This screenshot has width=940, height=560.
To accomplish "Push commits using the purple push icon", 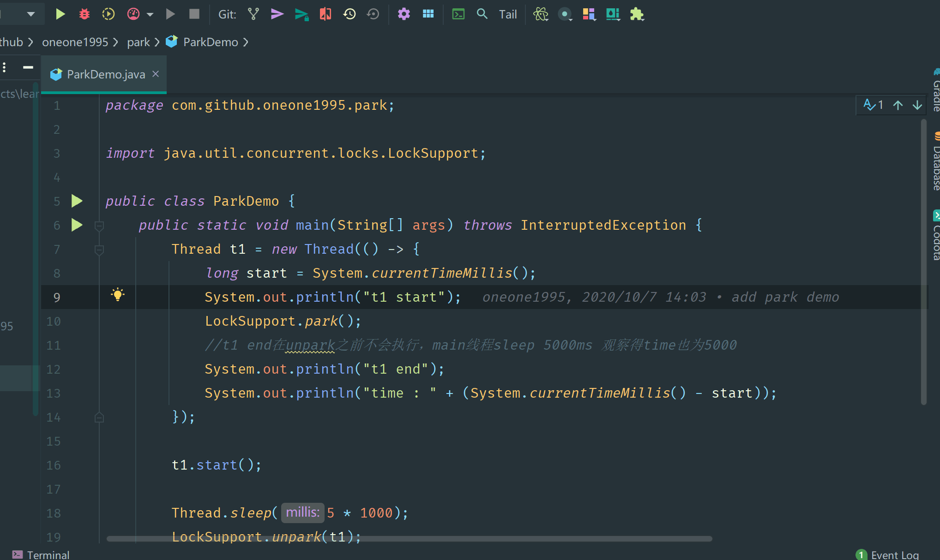I will click(x=277, y=14).
